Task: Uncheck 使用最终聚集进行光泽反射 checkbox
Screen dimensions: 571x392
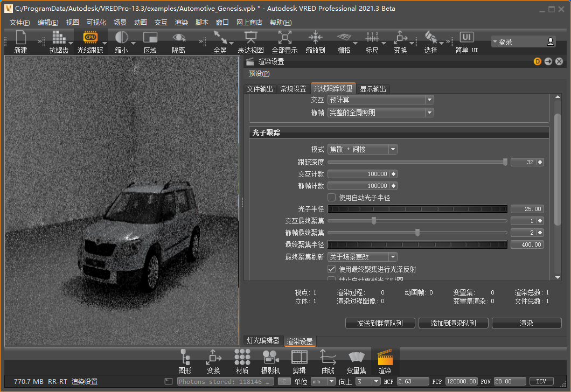Action: (332, 269)
